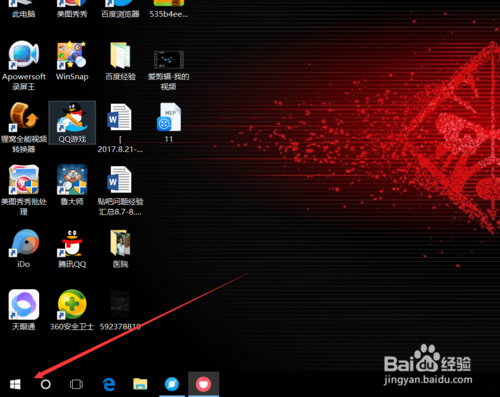Select the 医院 folder icon

pyautogui.click(x=120, y=248)
